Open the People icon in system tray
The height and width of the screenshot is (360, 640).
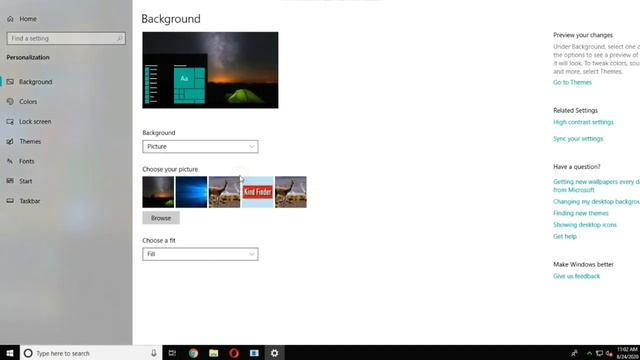point(574,353)
